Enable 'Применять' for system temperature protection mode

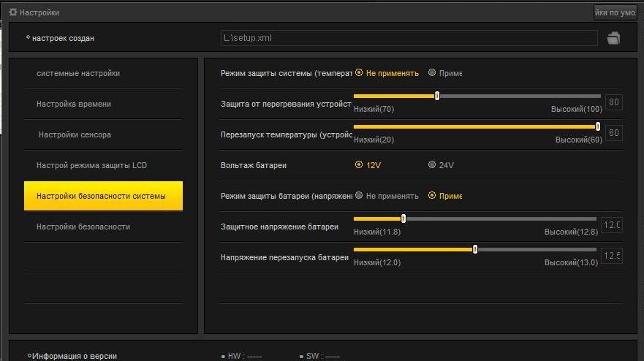point(432,73)
